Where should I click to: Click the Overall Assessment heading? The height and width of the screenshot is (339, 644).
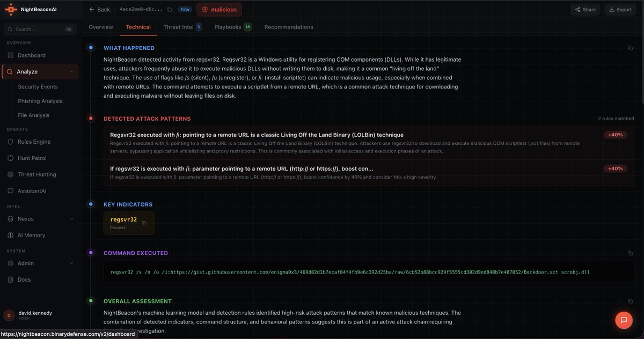[x=137, y=301]
